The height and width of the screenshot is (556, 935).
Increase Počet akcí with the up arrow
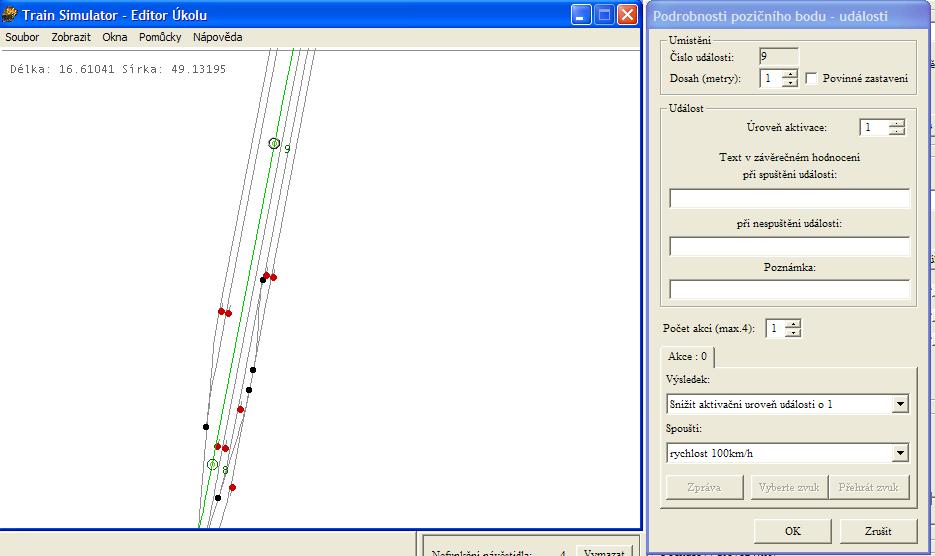click(x=793, y=323)
